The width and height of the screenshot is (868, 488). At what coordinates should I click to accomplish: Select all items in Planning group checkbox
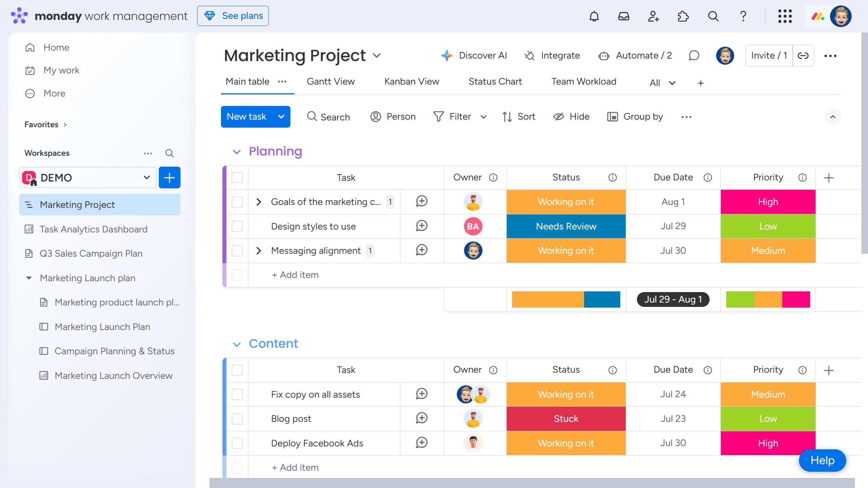click(237, 177)
